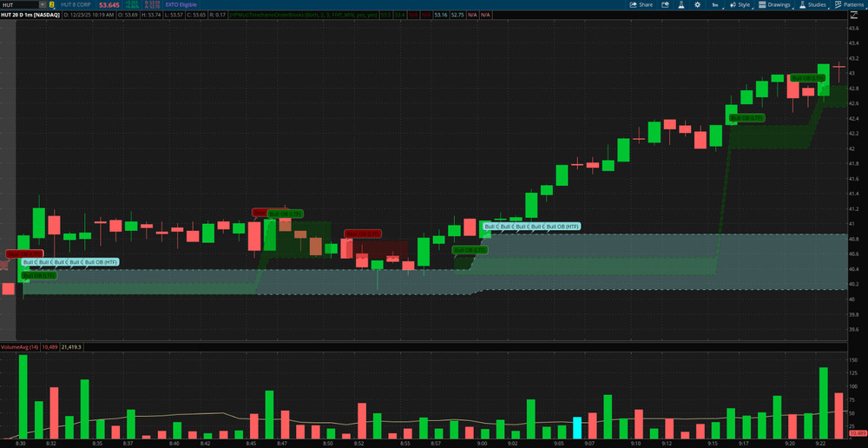Click the 8:45 time axis label
This screenshot has height=448, width=868.
pyautogui.click(x=251, y=444)
